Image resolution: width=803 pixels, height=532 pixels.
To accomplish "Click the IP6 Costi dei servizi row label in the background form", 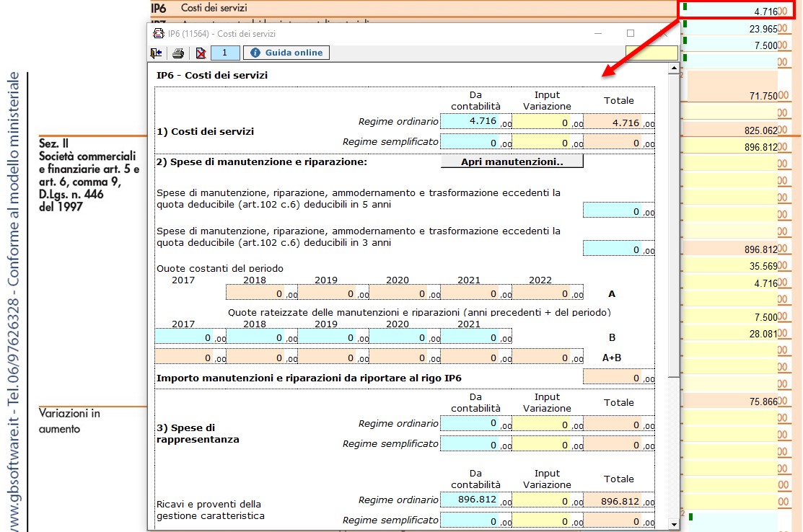I will coord(198,8).
